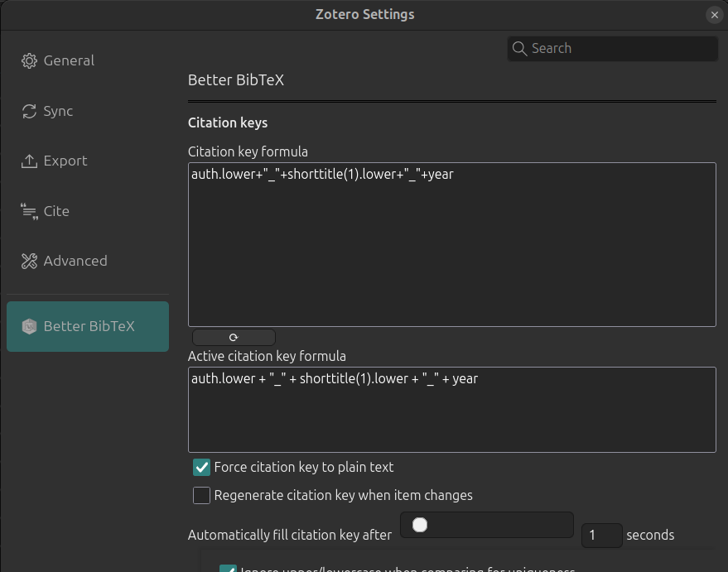Close the Zotero Settings window
The width and height of the screenshot is (728, 572).
(714, 15)
